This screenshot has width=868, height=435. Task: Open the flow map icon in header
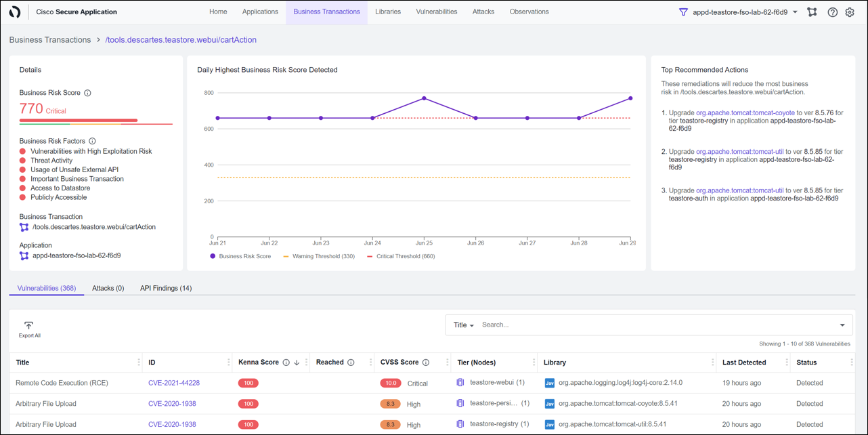click(x=812, y=12)
